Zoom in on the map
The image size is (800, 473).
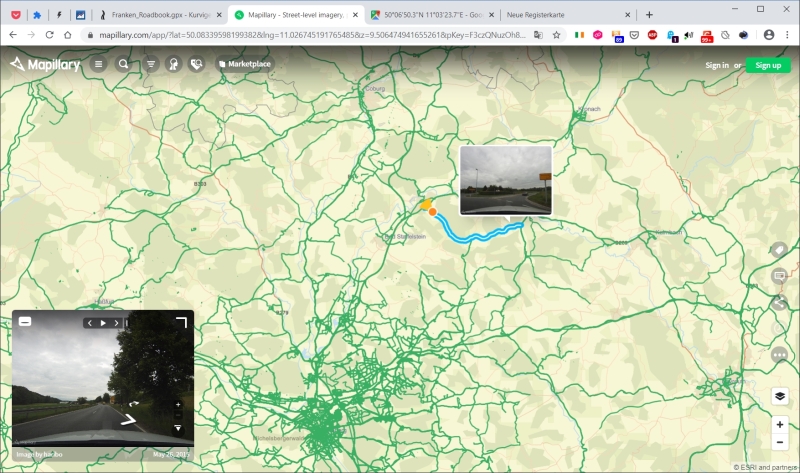pyautogui.click(x=780, y=425)
